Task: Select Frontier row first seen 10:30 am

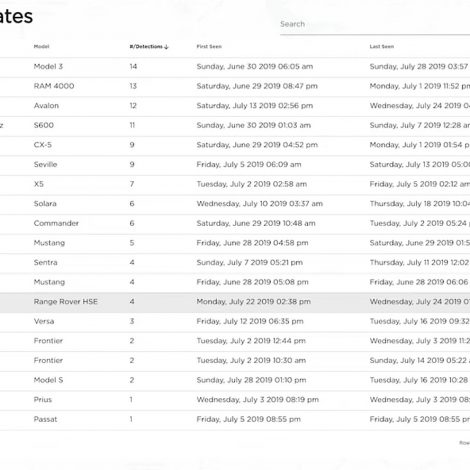Action: pos(235,360)
